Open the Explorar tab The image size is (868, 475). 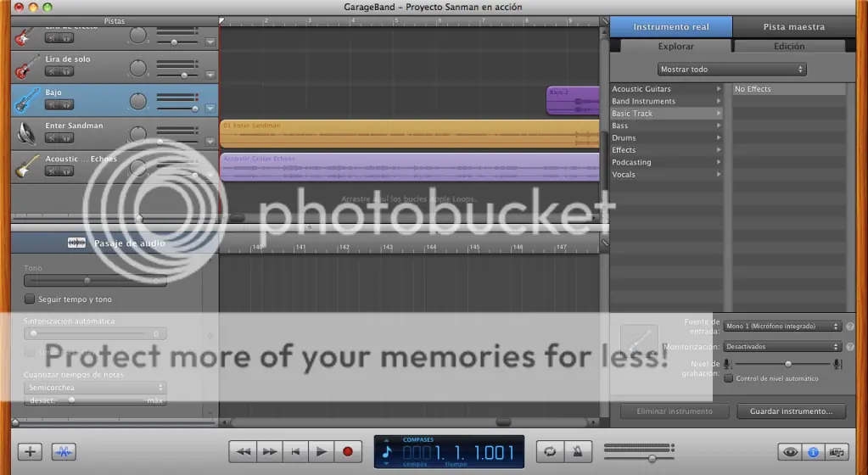point(675,46)
